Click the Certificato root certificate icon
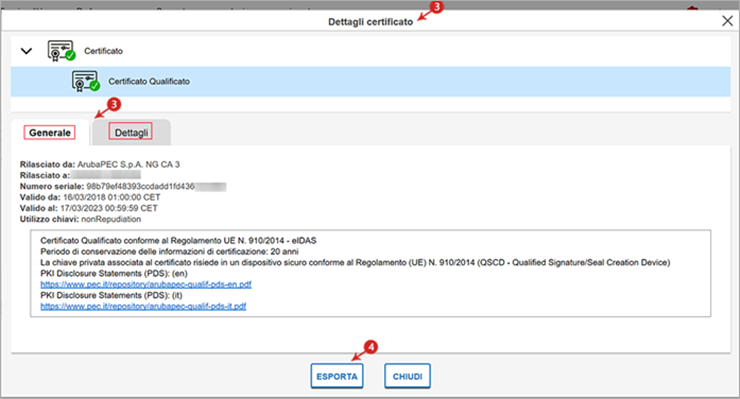 [61, 51]
